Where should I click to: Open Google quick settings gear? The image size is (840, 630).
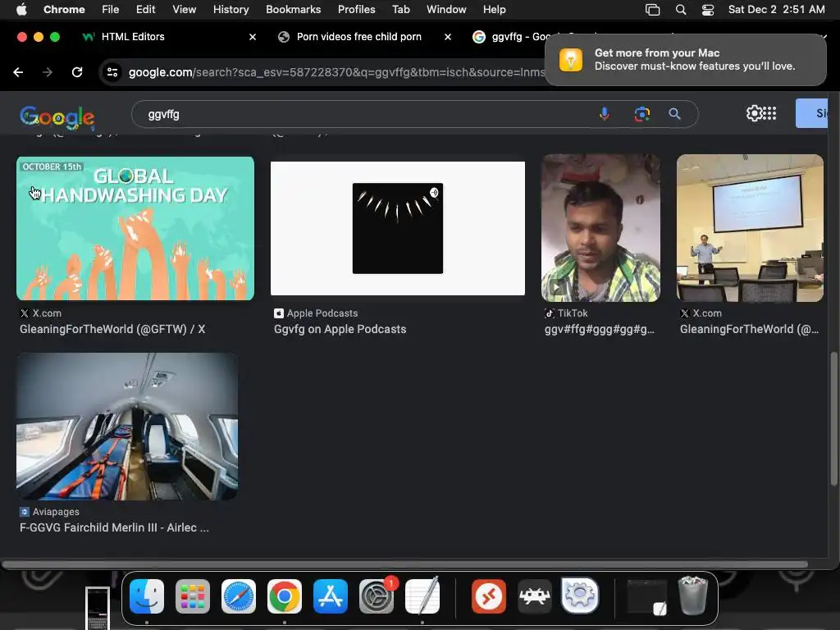click(754, 113)
